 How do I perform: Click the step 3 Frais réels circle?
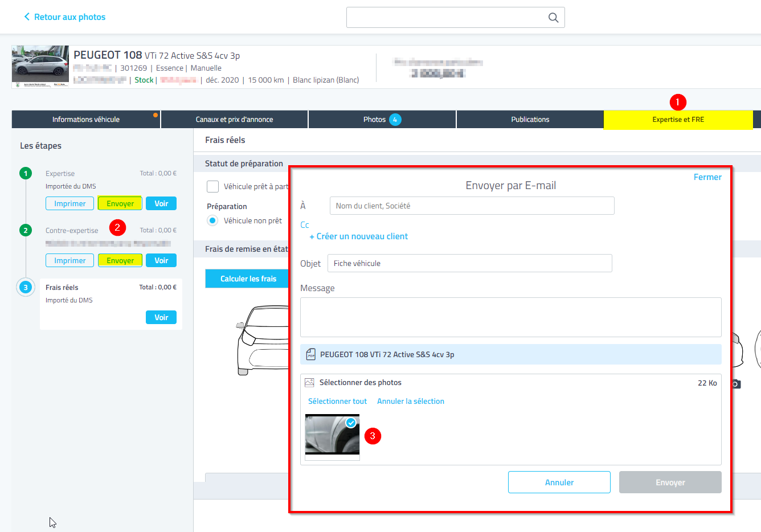(26, 287)
